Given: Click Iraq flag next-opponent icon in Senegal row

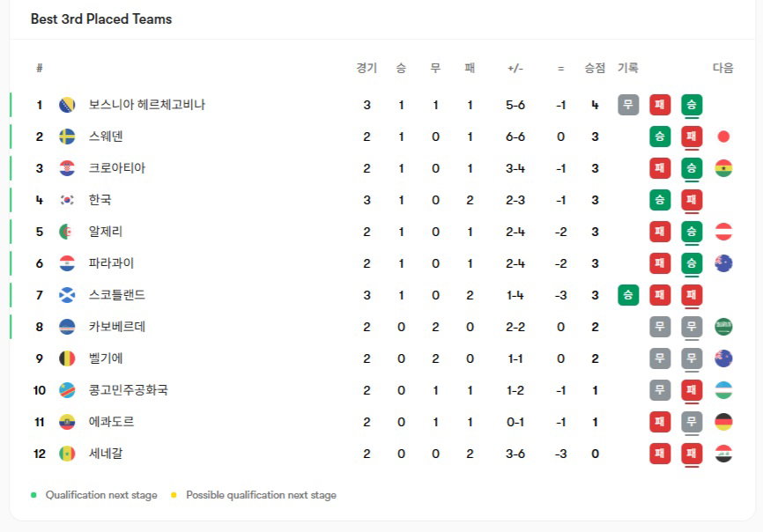Looking at the screenshot, I should click(x=723, y=454).
